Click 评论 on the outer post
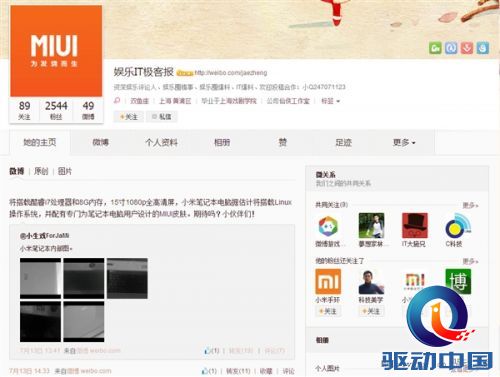This screenshot has height=377, width=500. pyautogui.click(x=288, y=371)
